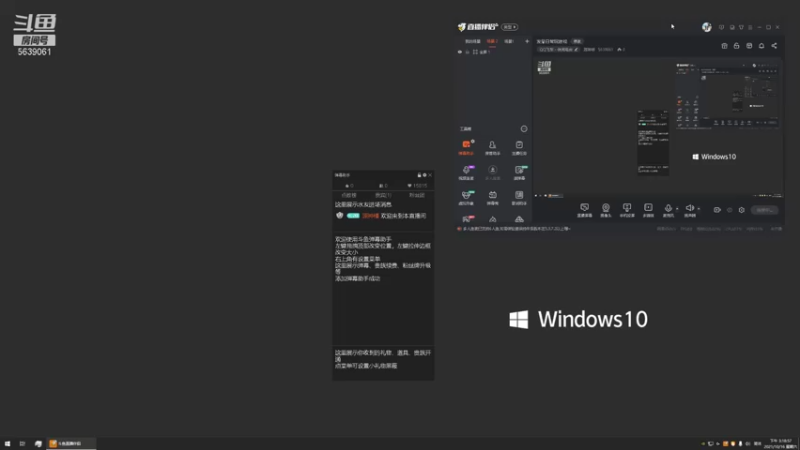This screenshot has height=450, width=800.
Task: Select the fullscreen source row in the list
Action: tap(493, 52)
